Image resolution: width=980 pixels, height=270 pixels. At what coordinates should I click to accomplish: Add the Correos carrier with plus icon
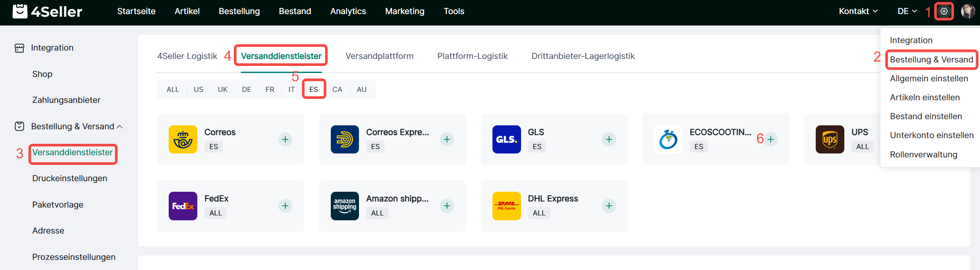285,139
